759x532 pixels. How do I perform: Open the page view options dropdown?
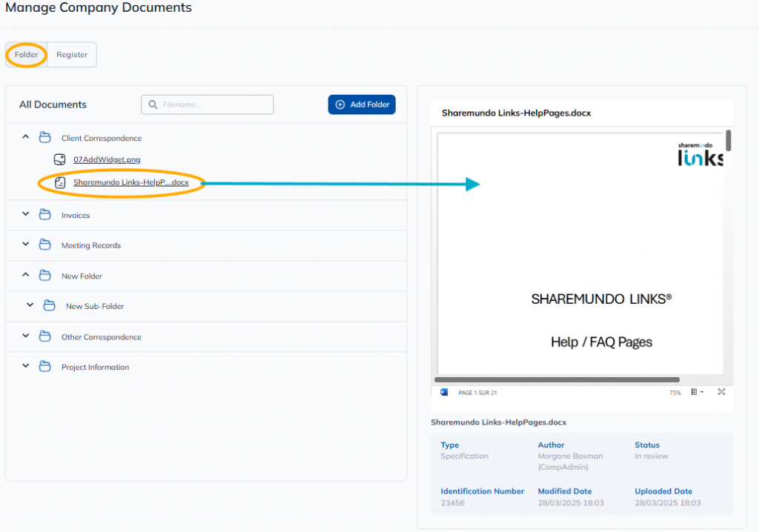click(697, 392)
